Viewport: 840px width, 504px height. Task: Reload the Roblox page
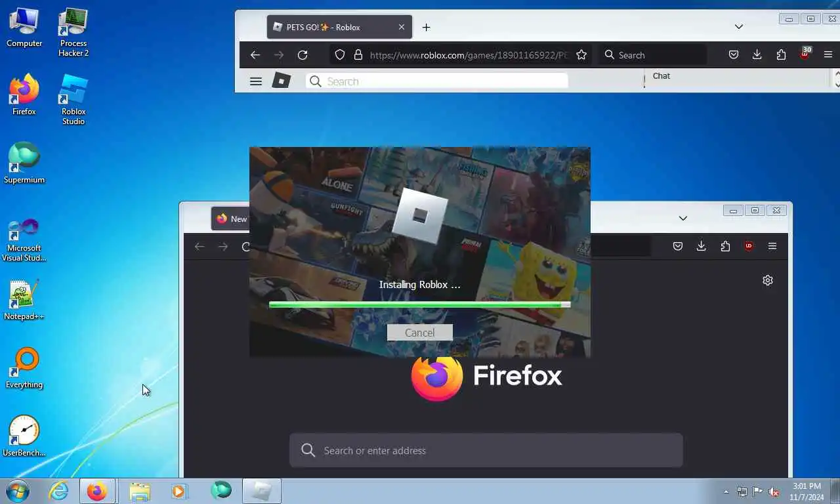coord(303,55)
